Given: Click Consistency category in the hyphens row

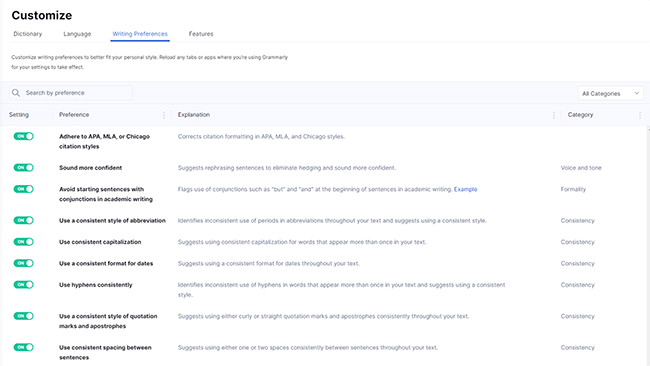Looking at the screenshot, I should point(577,285).
